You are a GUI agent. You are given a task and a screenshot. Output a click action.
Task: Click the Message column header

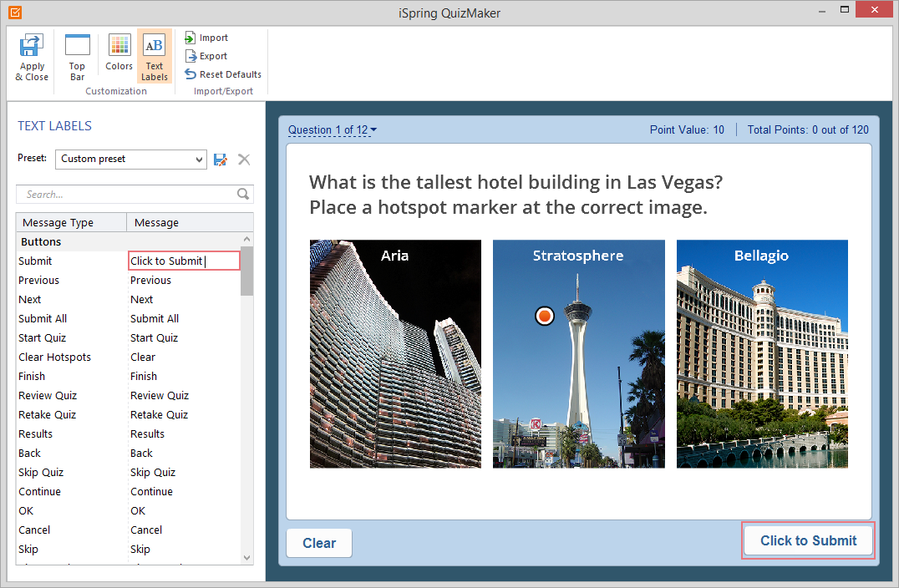pos(190,222)
